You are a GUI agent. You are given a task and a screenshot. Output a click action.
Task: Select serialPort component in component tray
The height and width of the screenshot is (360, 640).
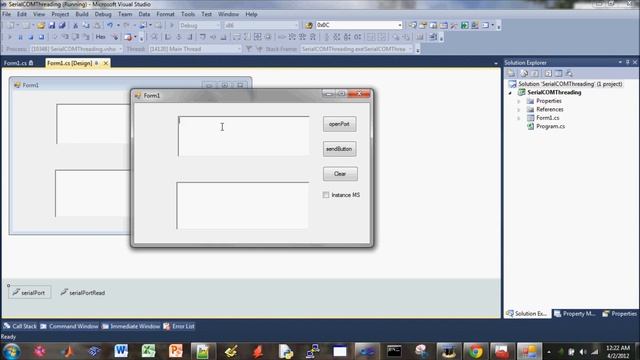(x=29, y=293)
